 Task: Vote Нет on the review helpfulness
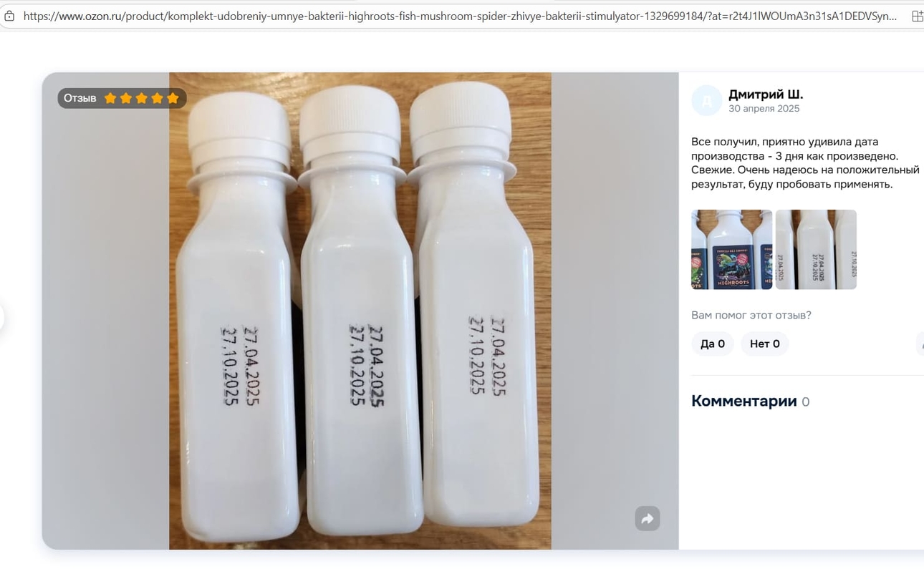(x=764, y=344)
